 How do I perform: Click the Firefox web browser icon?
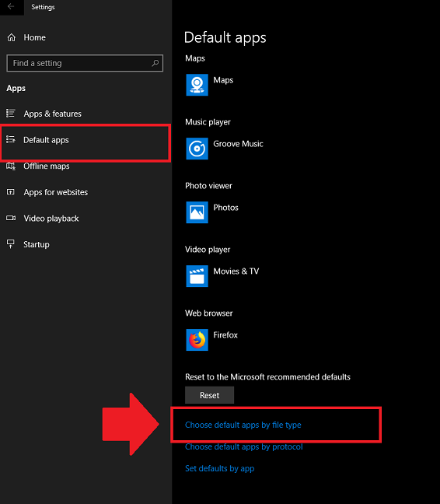pyautogui.click(x=197, y=339)
